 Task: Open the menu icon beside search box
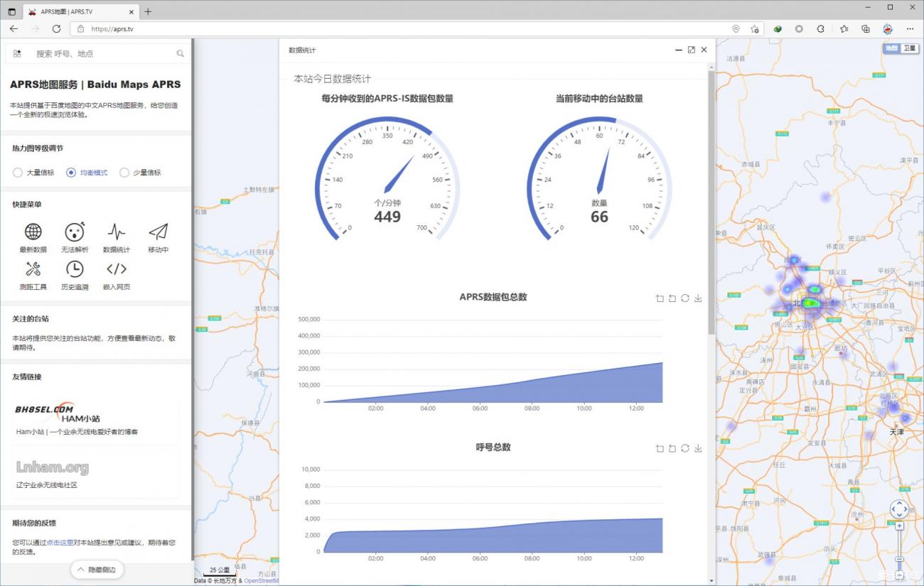point(17,53)
